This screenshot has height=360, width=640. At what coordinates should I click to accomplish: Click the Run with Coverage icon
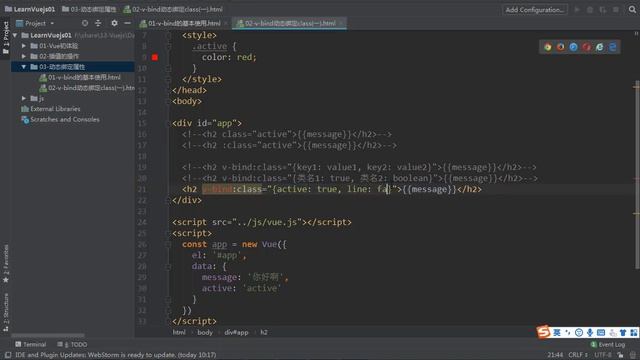click(603, 9)
